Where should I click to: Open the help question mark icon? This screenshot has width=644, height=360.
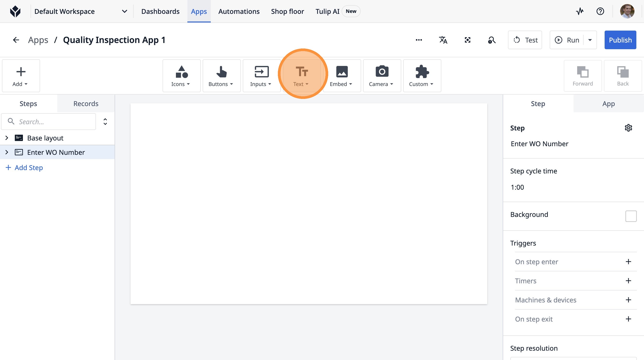(x=600, y=11)
